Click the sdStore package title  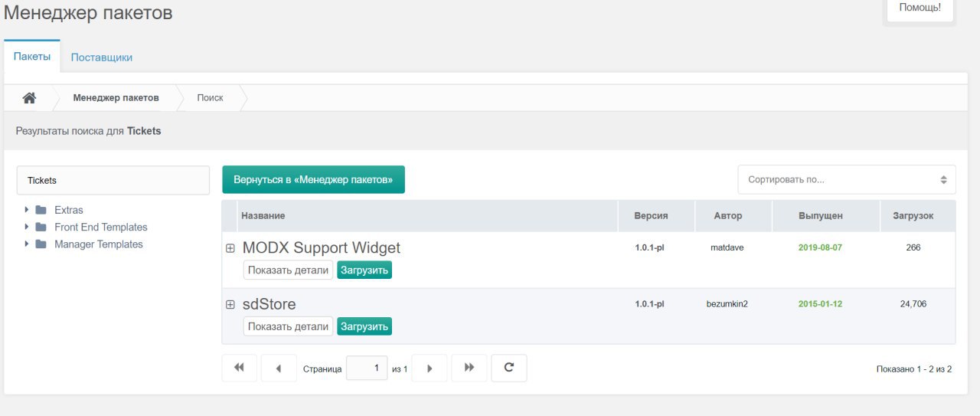coord(269,304)
